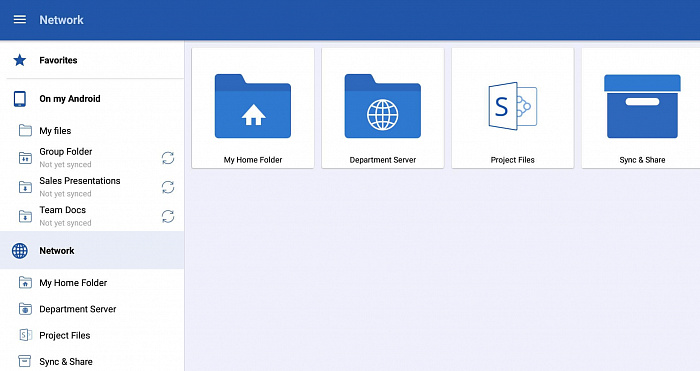Click the My Home Folder tile label

click(253, 160)
